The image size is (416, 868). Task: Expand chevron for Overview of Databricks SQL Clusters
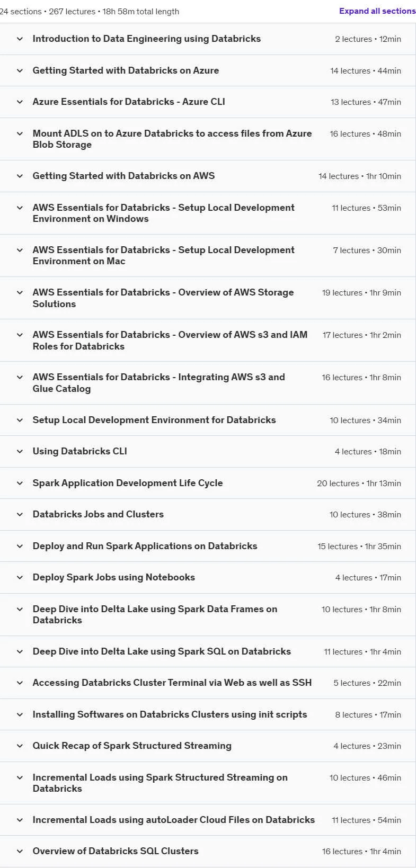point(20,851)
